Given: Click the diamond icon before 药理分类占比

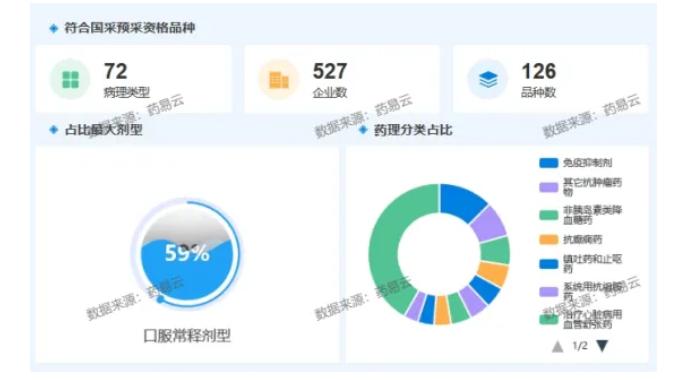Looking at the screenshot, I should click(363, 130).
